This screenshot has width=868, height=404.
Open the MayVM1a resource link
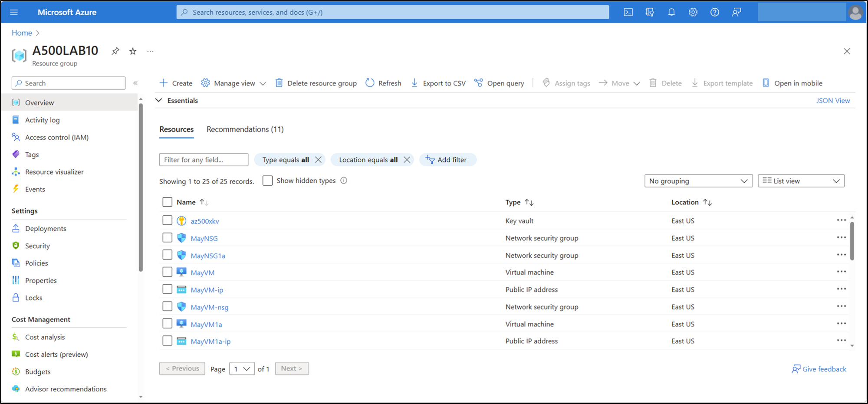pyautogui.click(x=206, y=324)
